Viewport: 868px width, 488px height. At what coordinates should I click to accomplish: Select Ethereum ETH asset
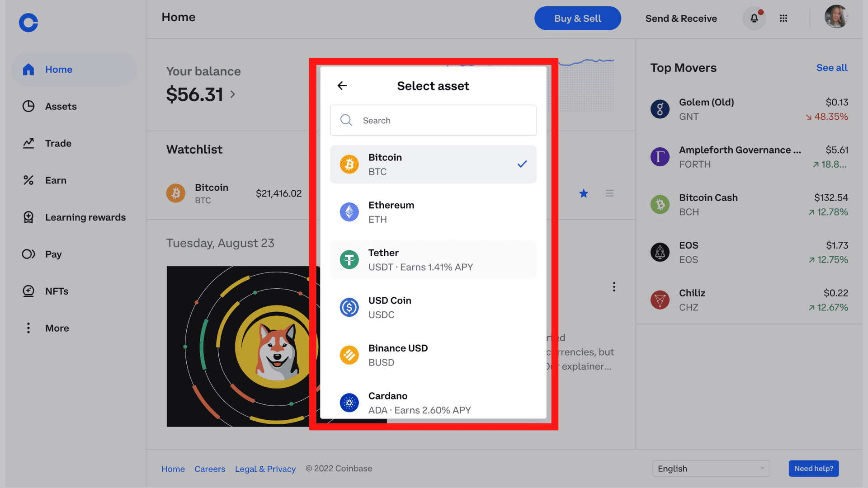tap(433, 212)
